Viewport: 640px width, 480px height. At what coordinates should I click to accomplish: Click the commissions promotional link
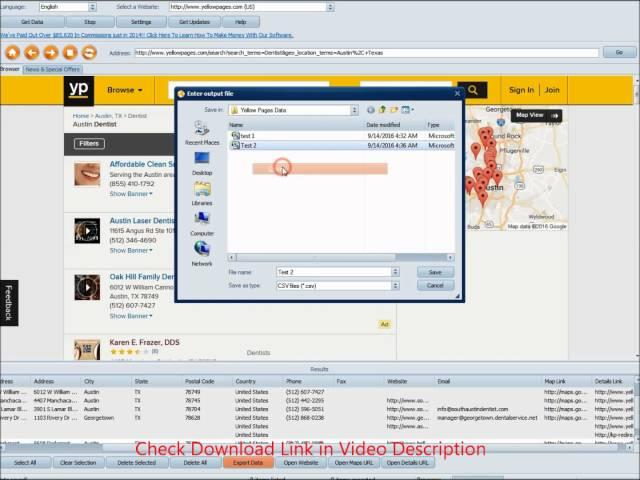pos(147,35)
